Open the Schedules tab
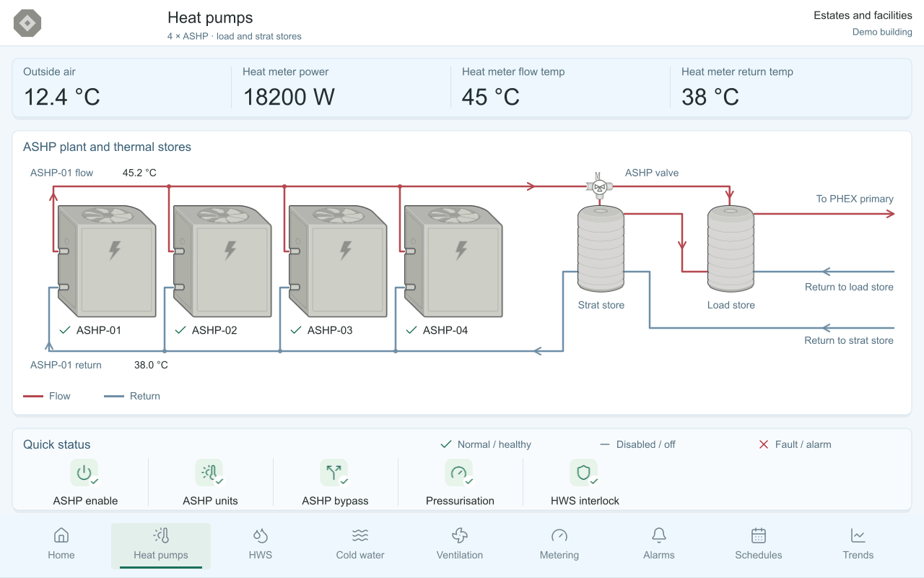This screenshot has width=924, height=578. pyautogui.click(x=759, y=545)
